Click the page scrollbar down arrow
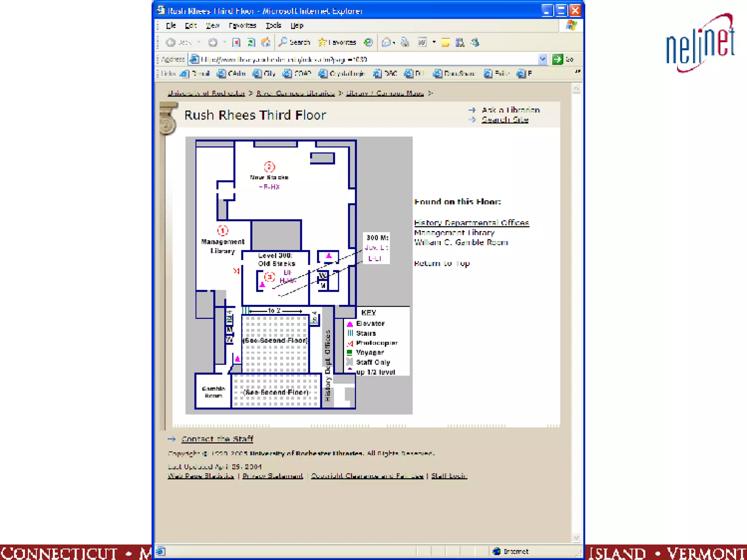 [576, 538]
